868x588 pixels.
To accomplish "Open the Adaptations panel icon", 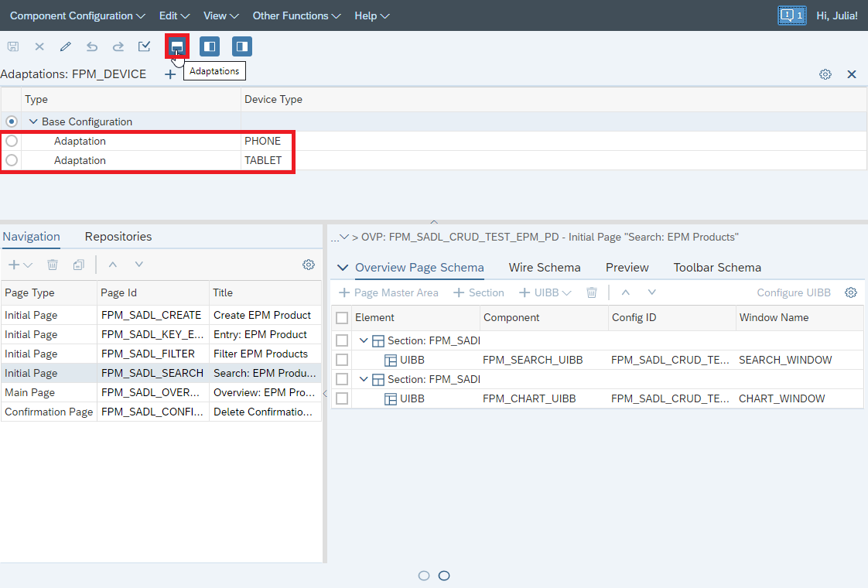I will coord(176,46).
